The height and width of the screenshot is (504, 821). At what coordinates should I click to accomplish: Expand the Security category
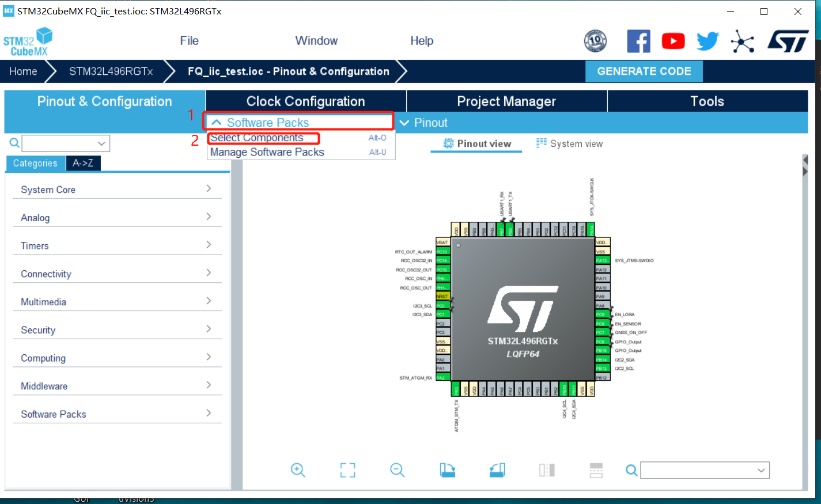tap(117, 330)
